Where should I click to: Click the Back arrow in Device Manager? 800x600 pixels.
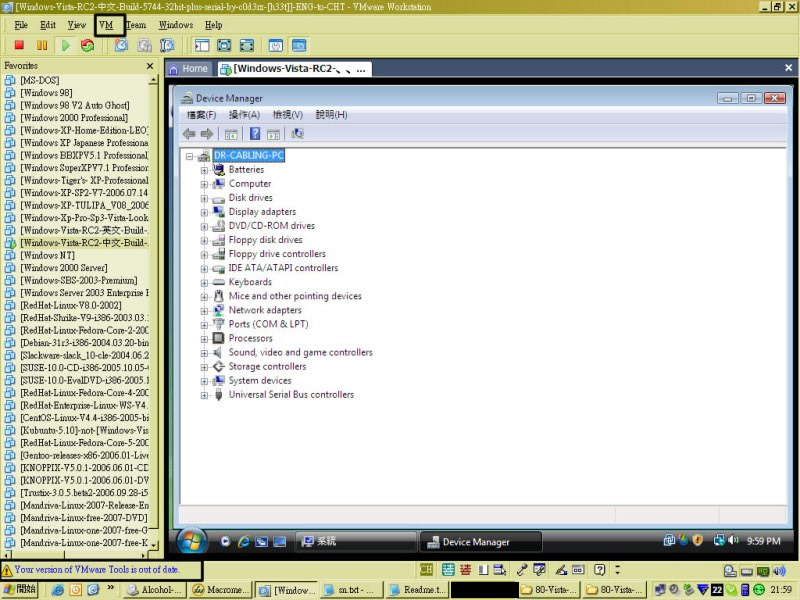click(189, 134)
